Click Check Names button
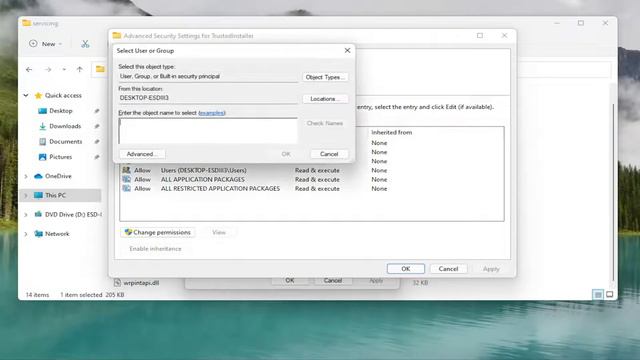 click(325, 123)
